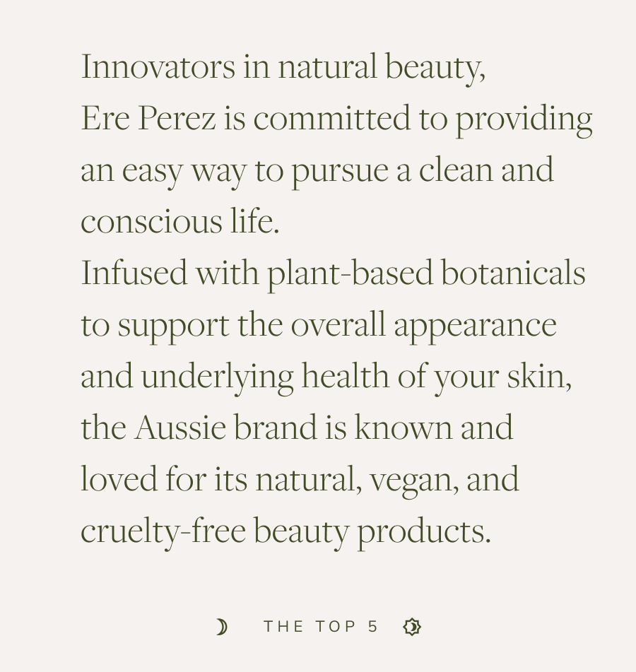Select the word TOP in the heading

click(336, 627)
